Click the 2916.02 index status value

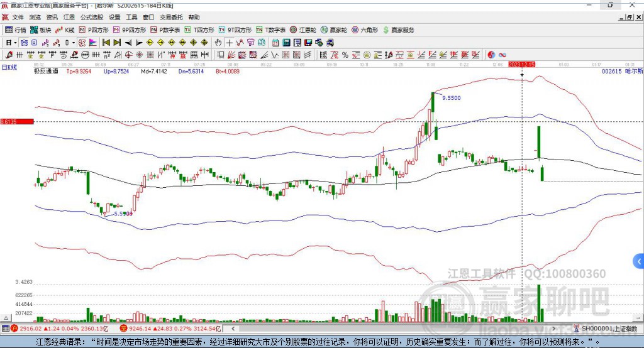click(x=31, y=329)
